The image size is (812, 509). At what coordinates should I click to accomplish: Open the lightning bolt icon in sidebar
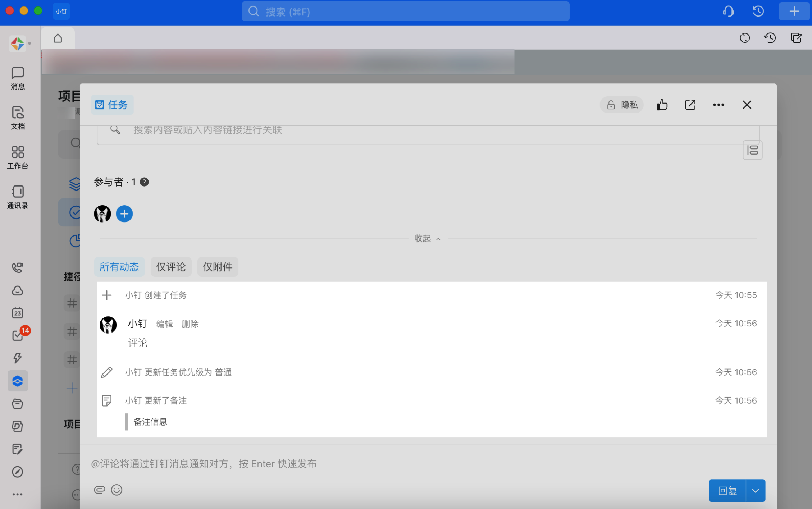[18, 358]
